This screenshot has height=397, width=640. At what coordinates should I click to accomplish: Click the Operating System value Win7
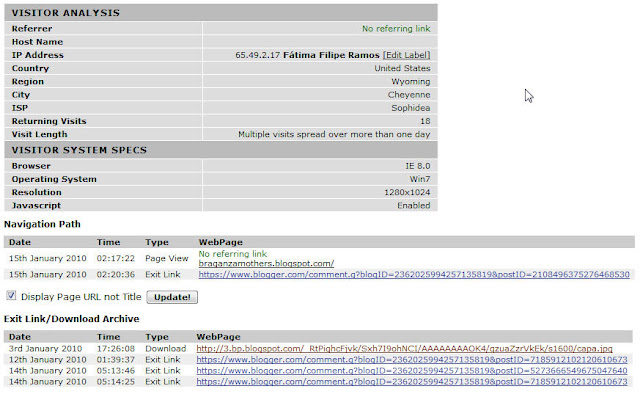pos(420,179)
